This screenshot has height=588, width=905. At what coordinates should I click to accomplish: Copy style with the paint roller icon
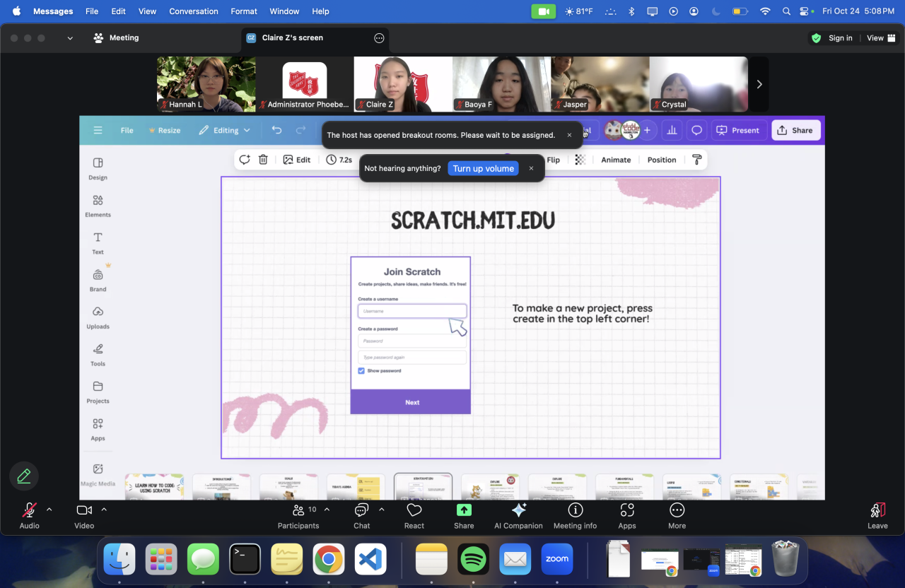[x=696, y=160]
